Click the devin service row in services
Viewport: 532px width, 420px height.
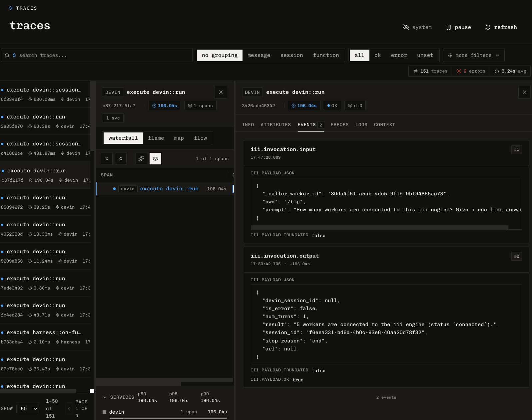[x=165, y=412]
